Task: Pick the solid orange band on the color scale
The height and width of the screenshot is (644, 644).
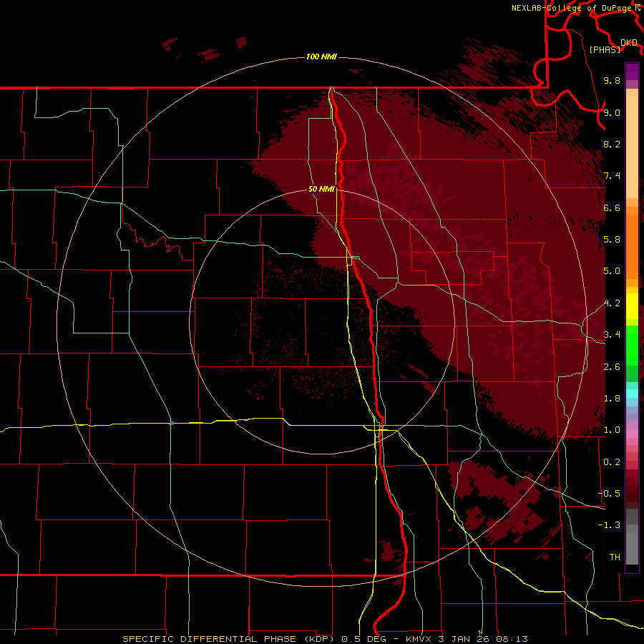Action: click(x=632, y=248)
